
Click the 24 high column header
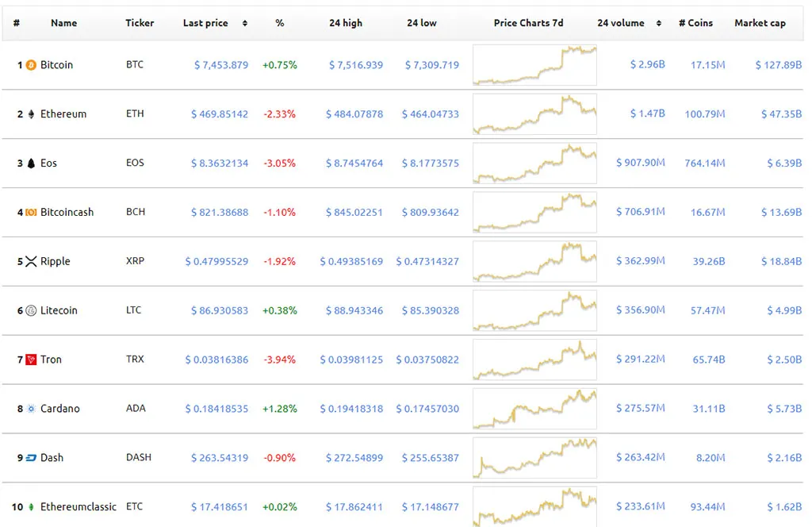[x=346, y=23]
